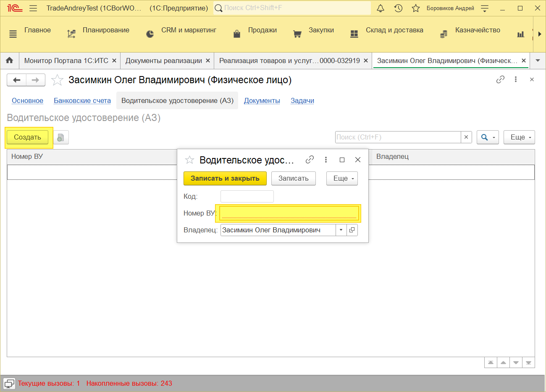546x392 pixels.
Task: Expand the Владелец dropdown arrow
Action: 341,230
